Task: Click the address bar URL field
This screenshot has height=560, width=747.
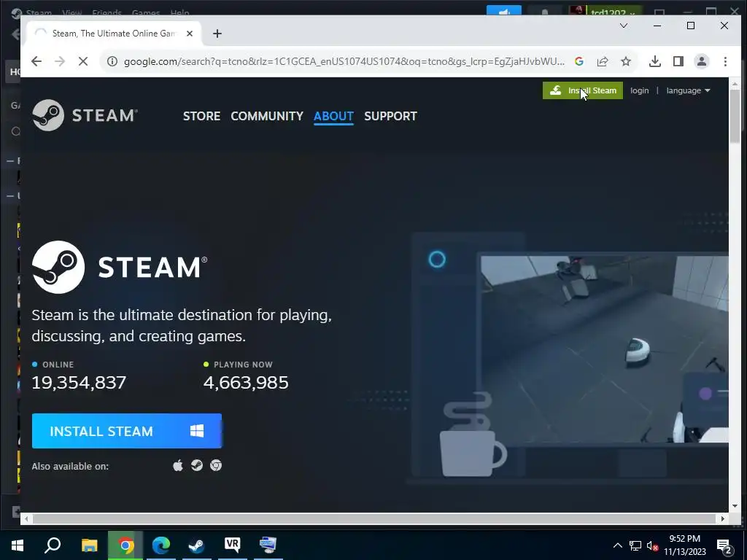Action: click(344, 61)
